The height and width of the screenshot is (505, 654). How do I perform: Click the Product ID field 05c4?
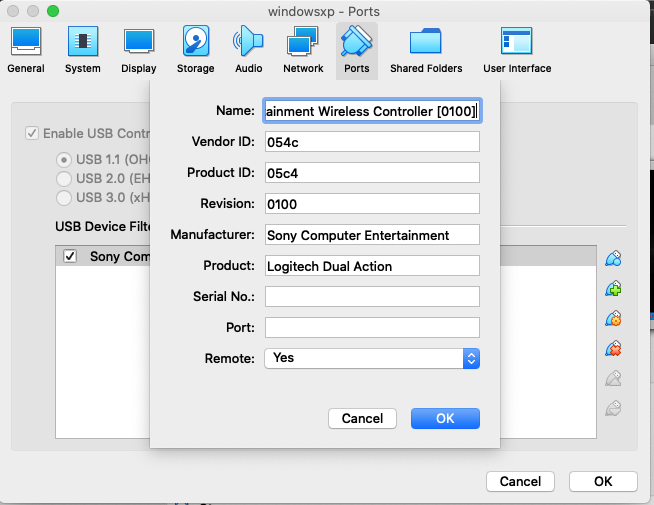coord(372,173)
